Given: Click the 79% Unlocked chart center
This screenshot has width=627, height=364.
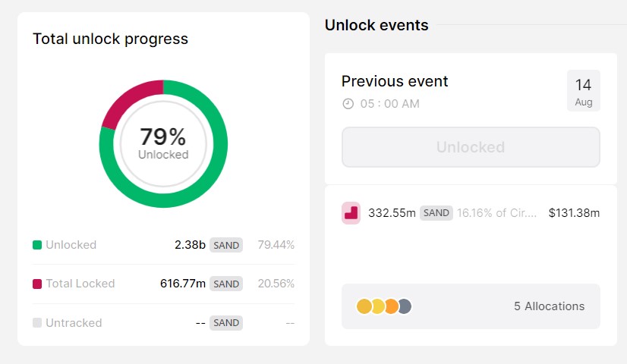Looking at the screenshot, I should [163, 143].
